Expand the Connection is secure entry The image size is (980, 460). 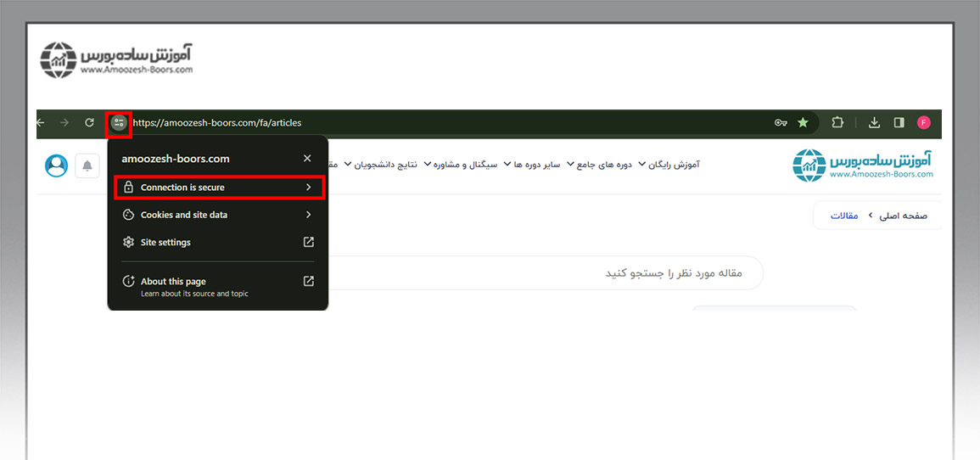[219, 188]
